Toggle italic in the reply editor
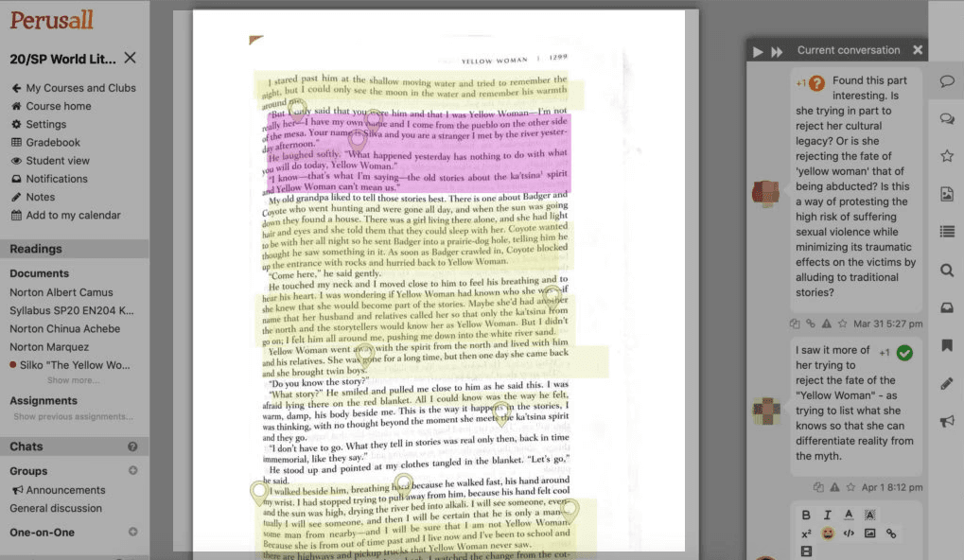 coord(828,516)
